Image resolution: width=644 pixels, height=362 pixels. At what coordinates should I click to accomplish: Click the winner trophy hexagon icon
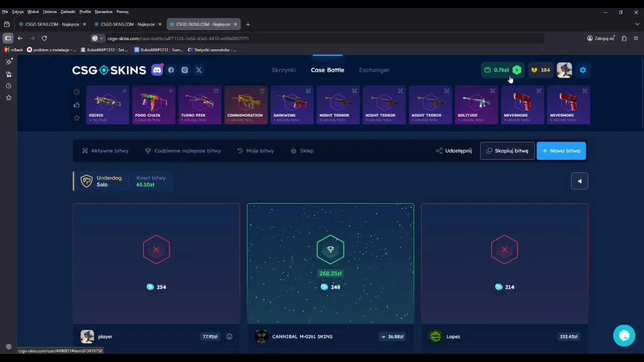(331, 249)
